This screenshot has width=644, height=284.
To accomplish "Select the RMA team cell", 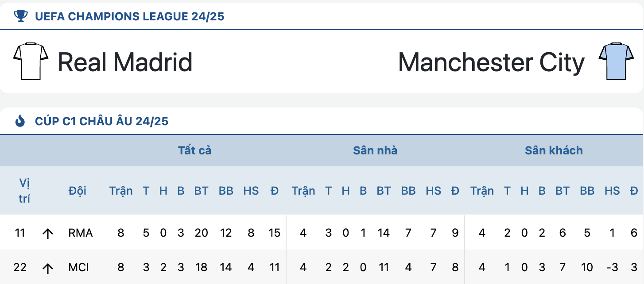I will (81, 233).
